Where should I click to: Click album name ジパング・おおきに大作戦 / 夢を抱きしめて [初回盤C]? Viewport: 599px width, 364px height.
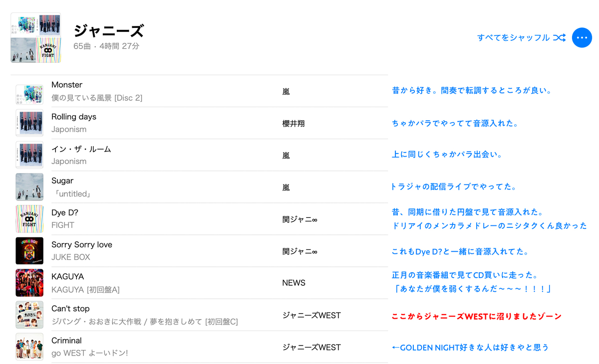145,321
